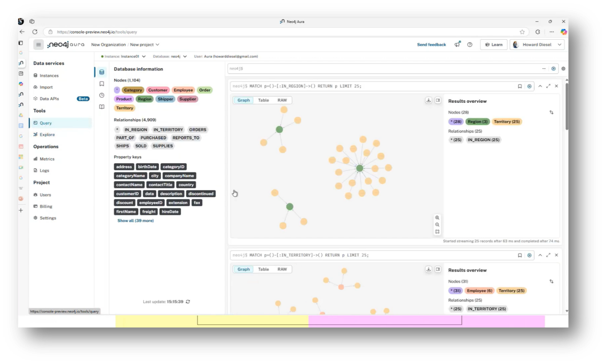605x364 pixels.
Task: Switch IN_TERRITORY result to RAW view
Action: coord(282,269)
